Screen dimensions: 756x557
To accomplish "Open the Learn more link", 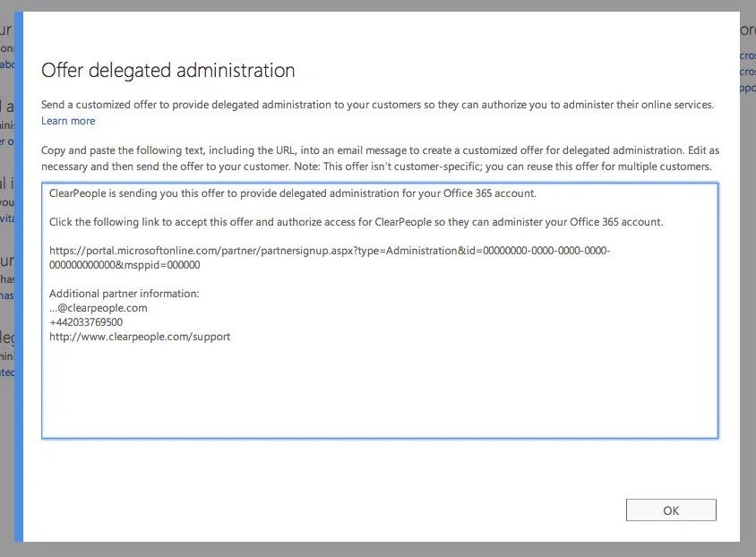I will 68,121.
